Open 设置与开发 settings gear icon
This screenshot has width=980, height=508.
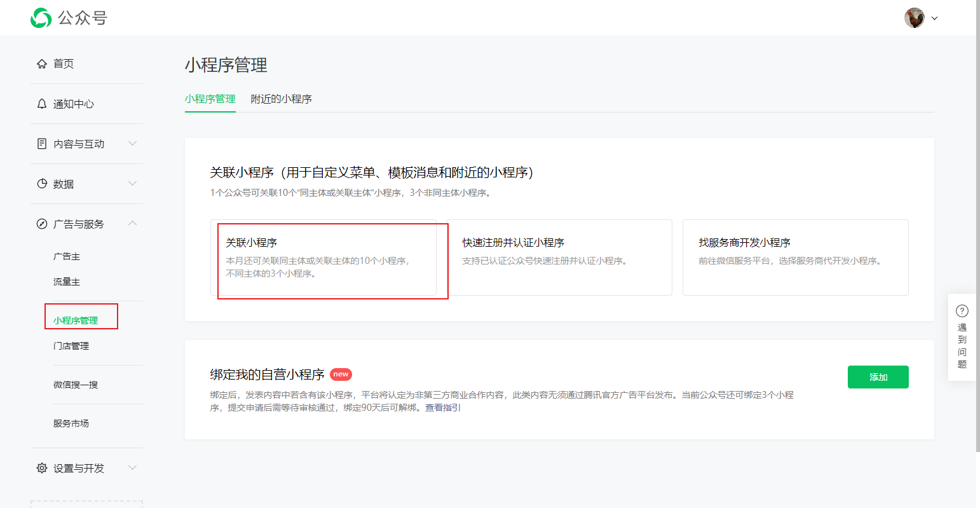point(42,467)
